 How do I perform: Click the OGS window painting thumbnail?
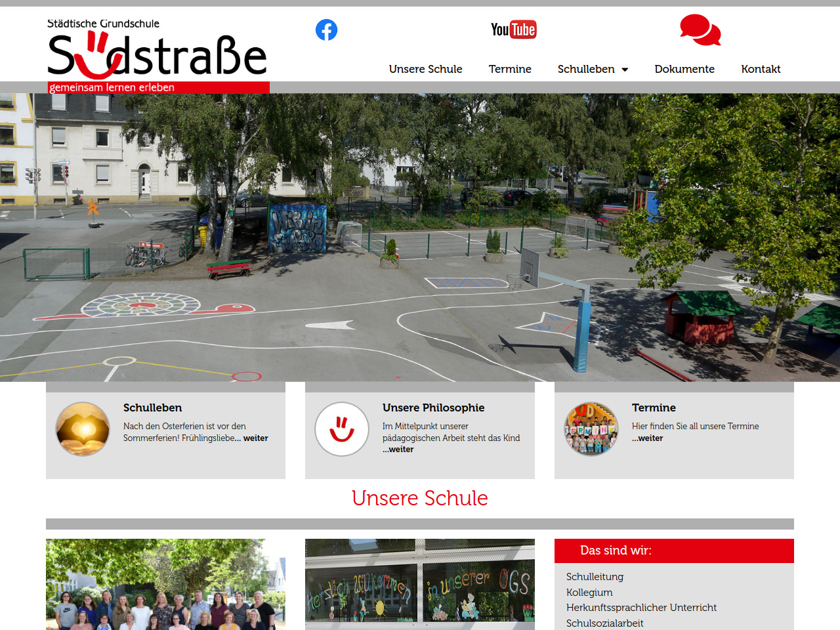(420, 584)
